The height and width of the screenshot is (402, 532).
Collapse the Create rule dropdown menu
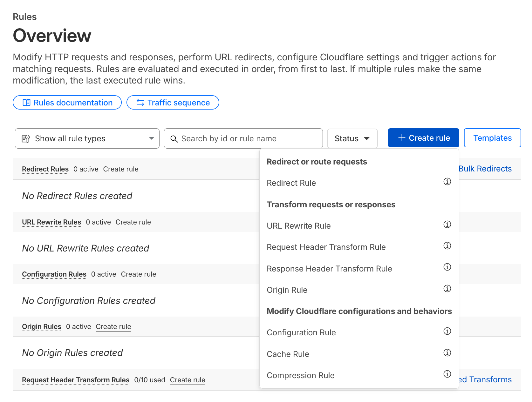click(423, 138)
